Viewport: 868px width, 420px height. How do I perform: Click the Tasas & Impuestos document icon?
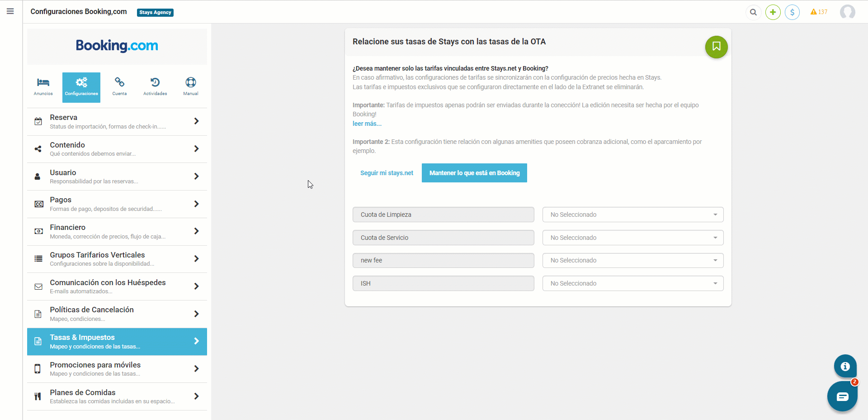[x=38, y=342]
